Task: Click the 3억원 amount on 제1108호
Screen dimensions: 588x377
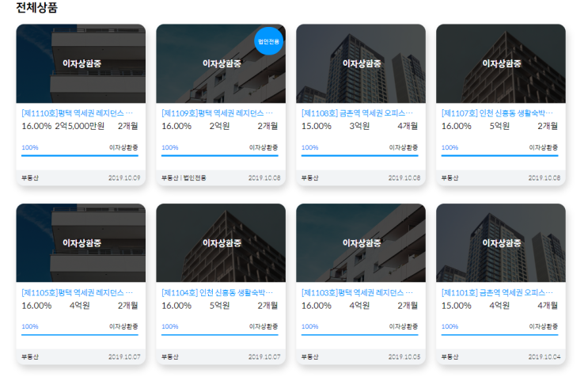Action: coord(359,126)
